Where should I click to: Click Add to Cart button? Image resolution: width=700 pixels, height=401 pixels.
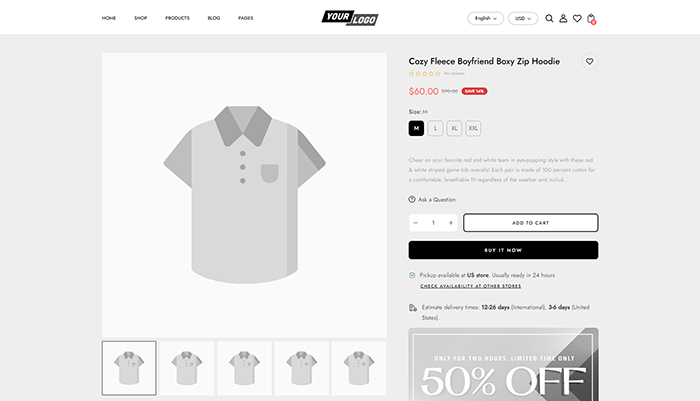coord(530,222)
